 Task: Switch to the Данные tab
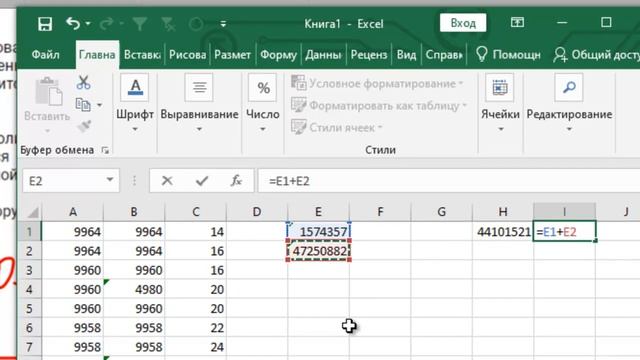click(323, 55)
